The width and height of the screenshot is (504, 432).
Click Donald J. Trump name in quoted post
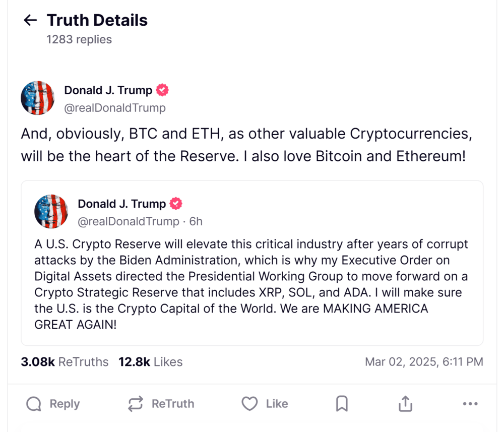(x=121, y=204)
